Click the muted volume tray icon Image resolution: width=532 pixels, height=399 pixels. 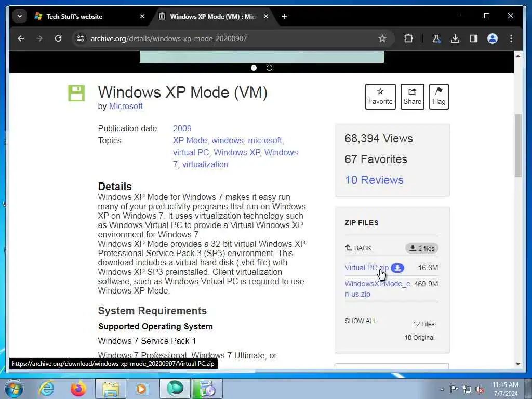click(480, 390)
